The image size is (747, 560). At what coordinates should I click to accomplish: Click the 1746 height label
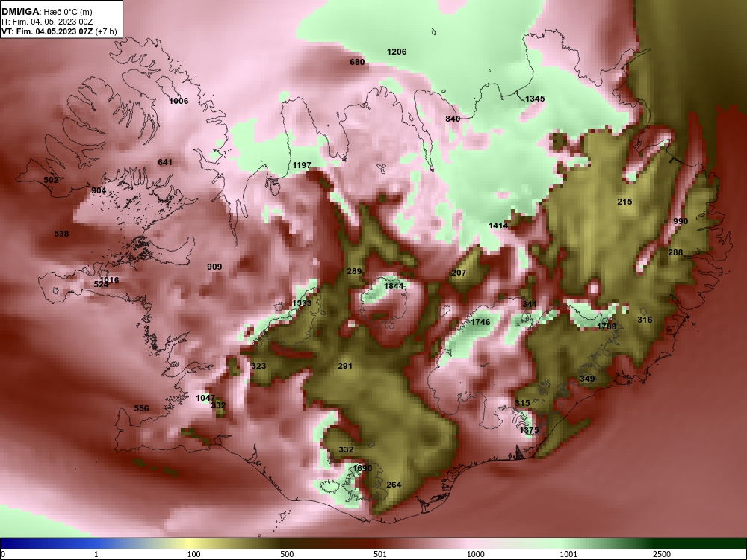480,322
